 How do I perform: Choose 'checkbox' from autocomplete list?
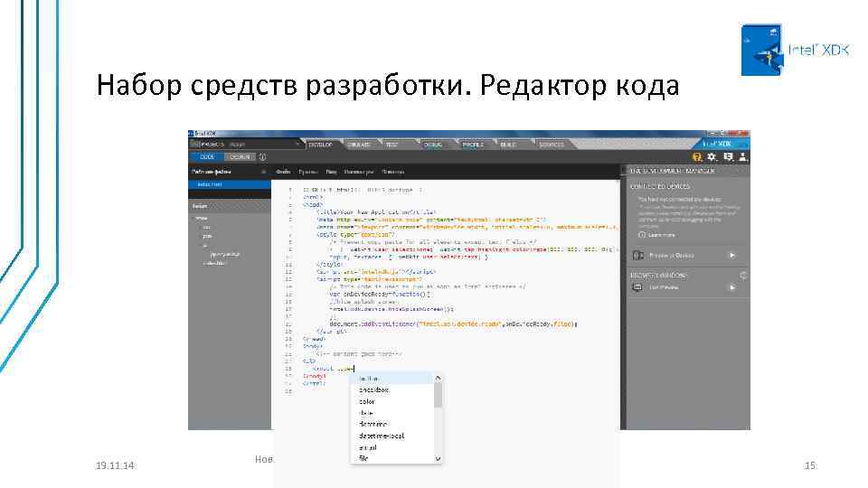tap(392, 390)
